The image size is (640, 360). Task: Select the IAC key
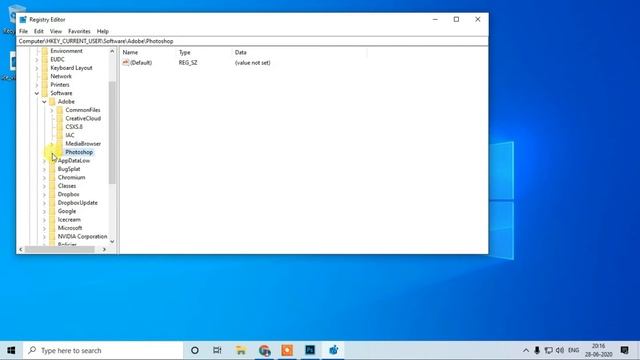pos(70,135)
